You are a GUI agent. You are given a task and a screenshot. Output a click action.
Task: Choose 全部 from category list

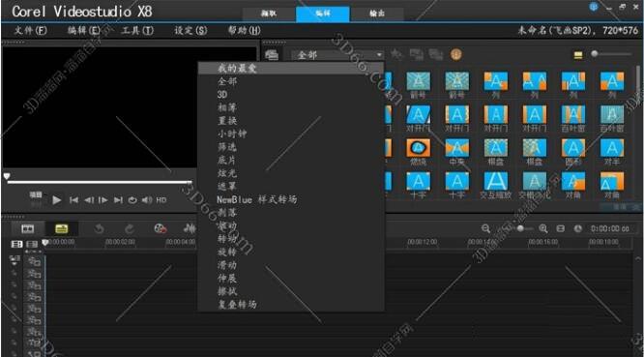click(227, 81)
